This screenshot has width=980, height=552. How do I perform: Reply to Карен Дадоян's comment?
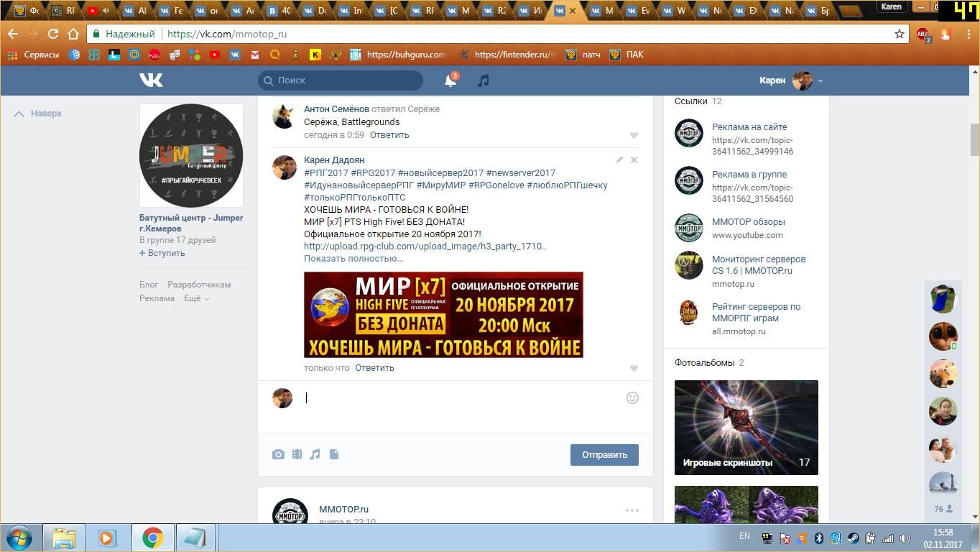click(x=374, y=367)
